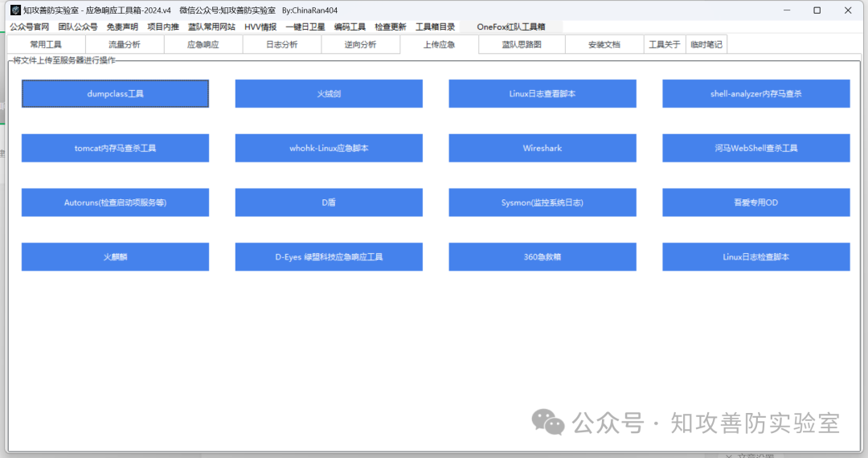Open Linux日志检查脚本

point(756,256)
